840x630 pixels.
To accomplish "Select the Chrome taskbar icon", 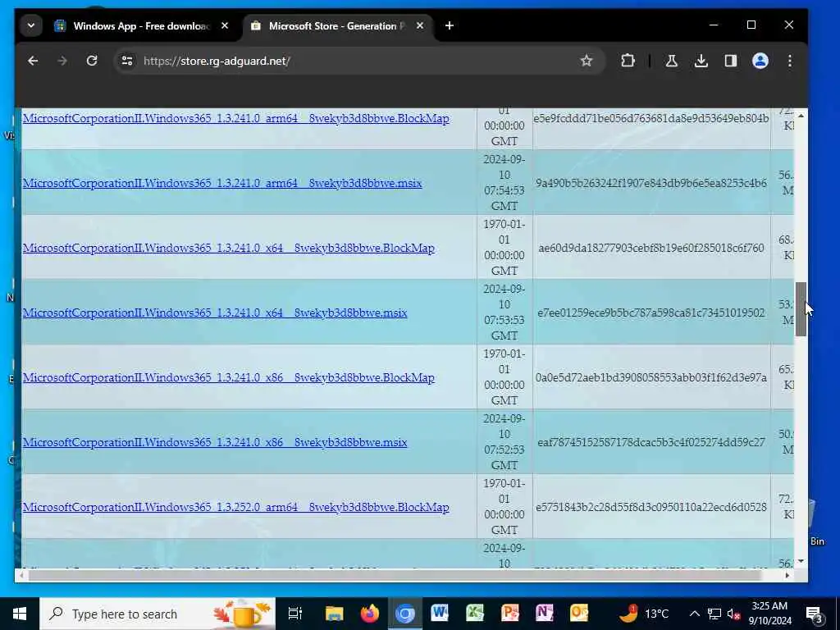I will 405,614.
